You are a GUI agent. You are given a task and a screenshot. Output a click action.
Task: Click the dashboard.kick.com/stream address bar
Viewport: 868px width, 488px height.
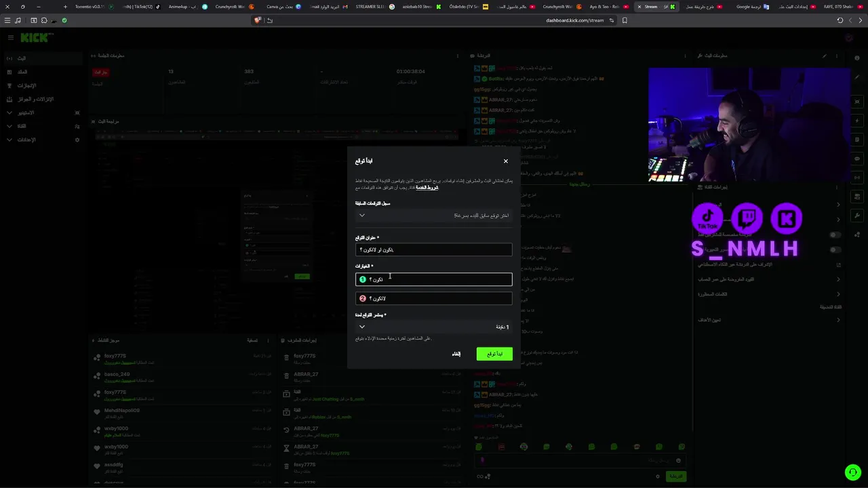tap(574, 20)
